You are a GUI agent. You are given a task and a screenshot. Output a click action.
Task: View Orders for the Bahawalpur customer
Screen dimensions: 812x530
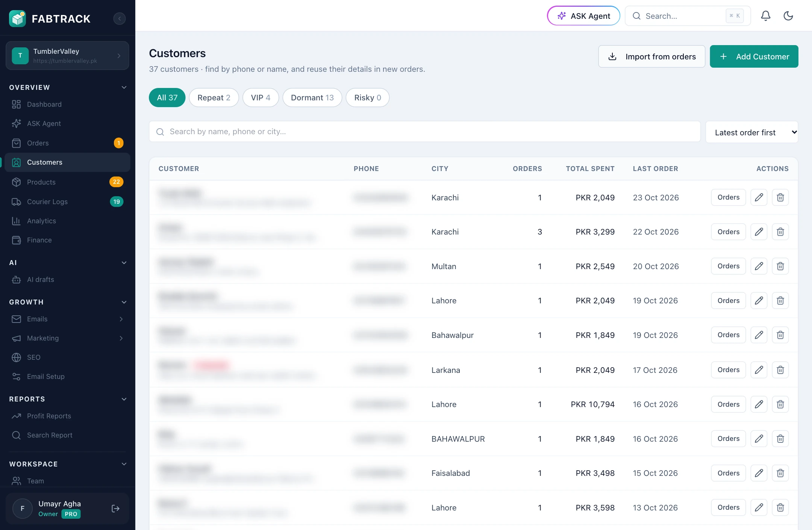(x=728, y=335)
